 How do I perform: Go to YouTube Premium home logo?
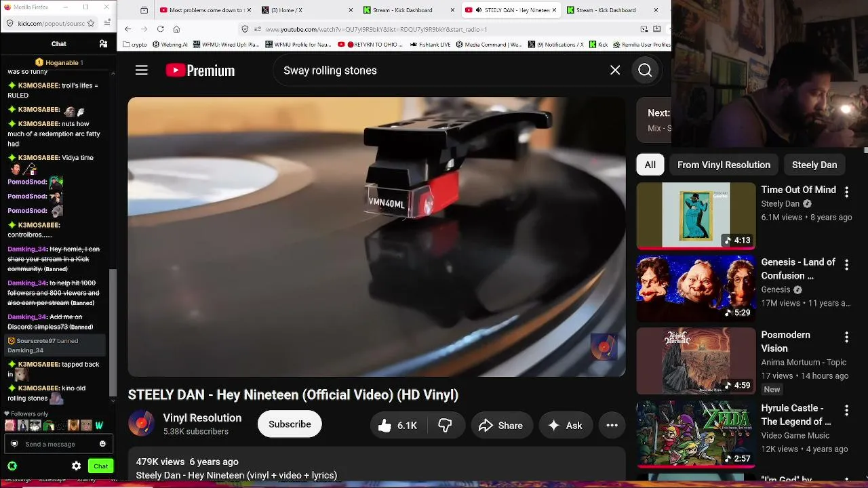[x=200, y=70]
